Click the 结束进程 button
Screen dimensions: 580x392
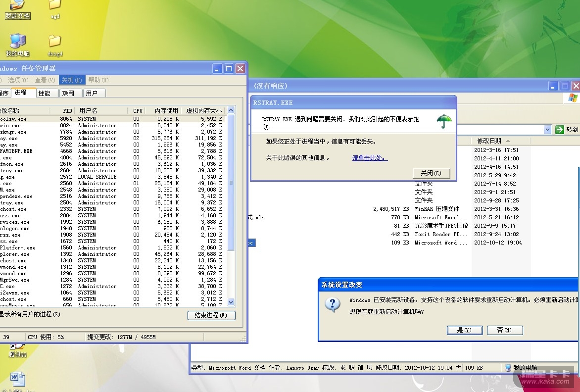[x=211, y=315]
